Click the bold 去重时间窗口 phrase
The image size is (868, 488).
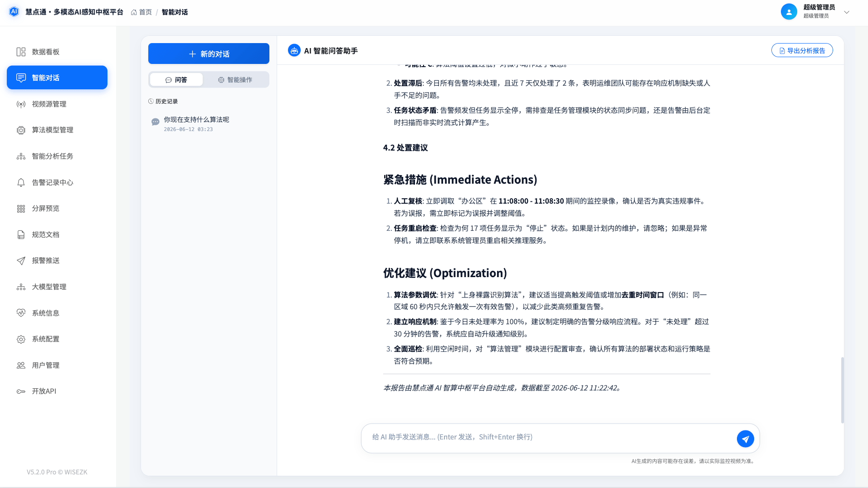(x=643, y=295)
